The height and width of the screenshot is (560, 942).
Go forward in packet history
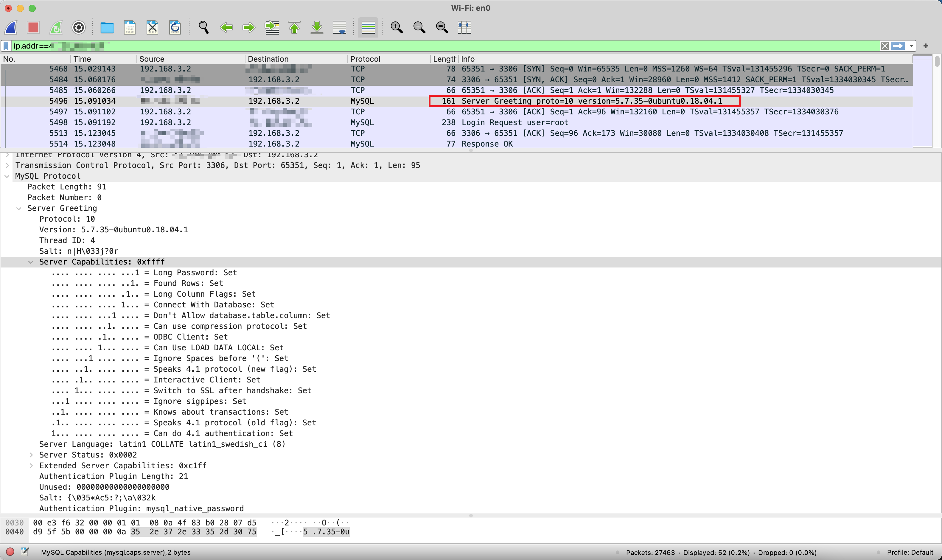(249, 27)
